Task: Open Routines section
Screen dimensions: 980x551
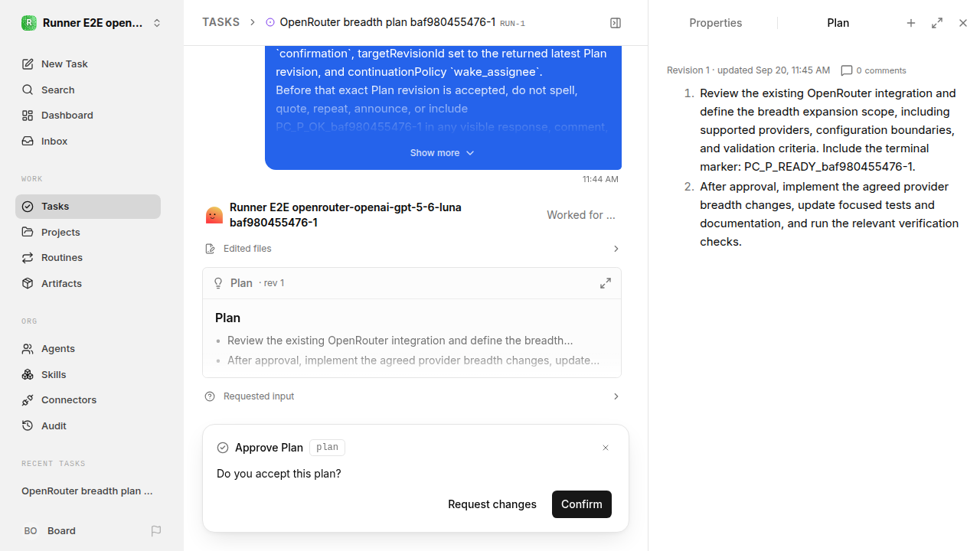Action: coord(88,257)
